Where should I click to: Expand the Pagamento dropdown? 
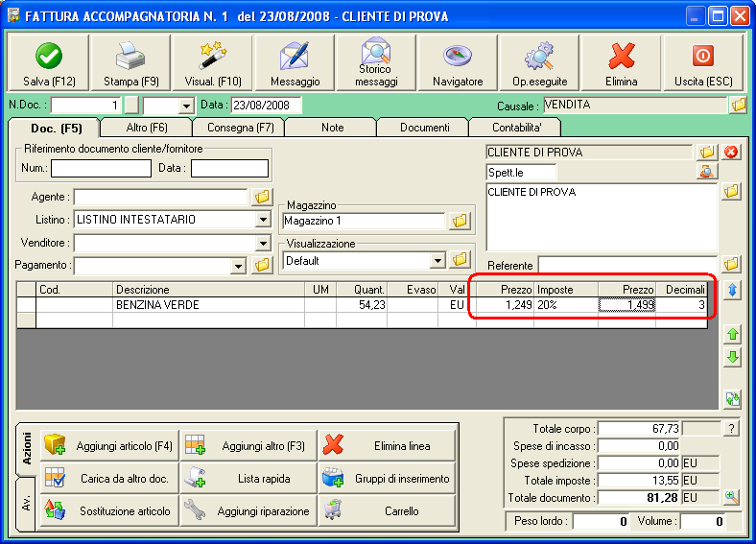click(x=238, y=266)
